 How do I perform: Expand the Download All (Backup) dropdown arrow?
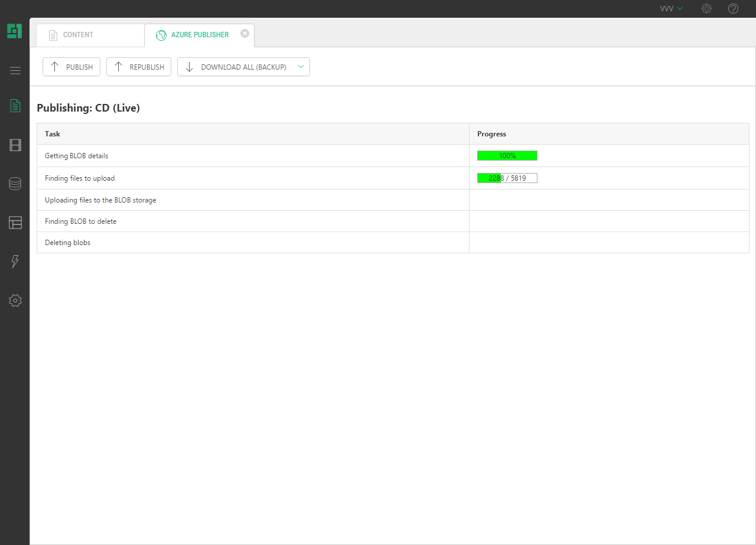click(301, 67)
